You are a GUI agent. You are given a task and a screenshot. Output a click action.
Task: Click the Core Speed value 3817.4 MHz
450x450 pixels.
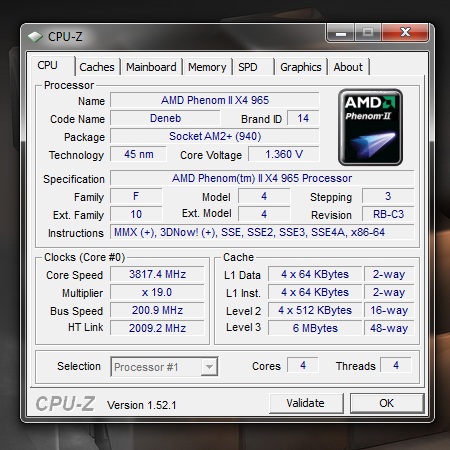click(157, 274)
